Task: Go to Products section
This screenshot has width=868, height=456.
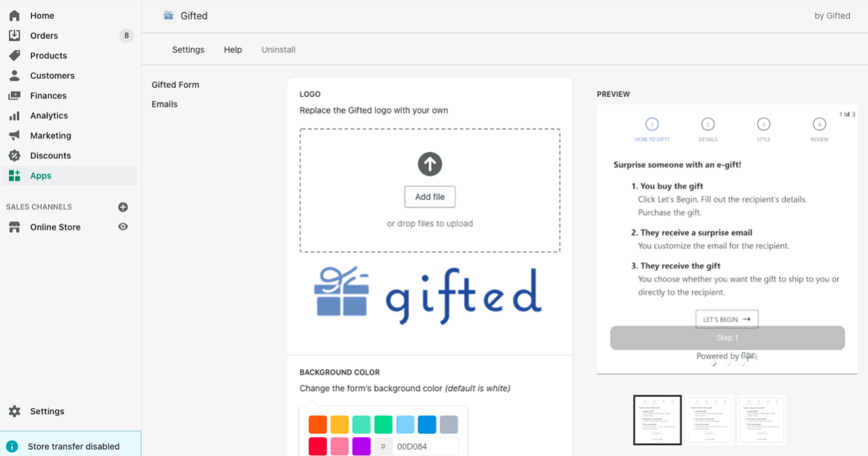Action: point(48,56)
